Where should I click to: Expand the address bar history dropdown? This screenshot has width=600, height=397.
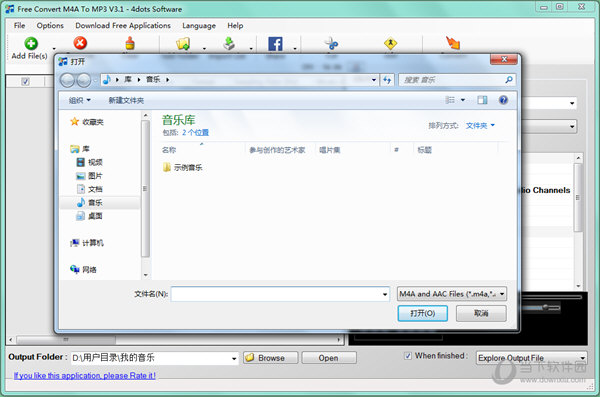374,80
